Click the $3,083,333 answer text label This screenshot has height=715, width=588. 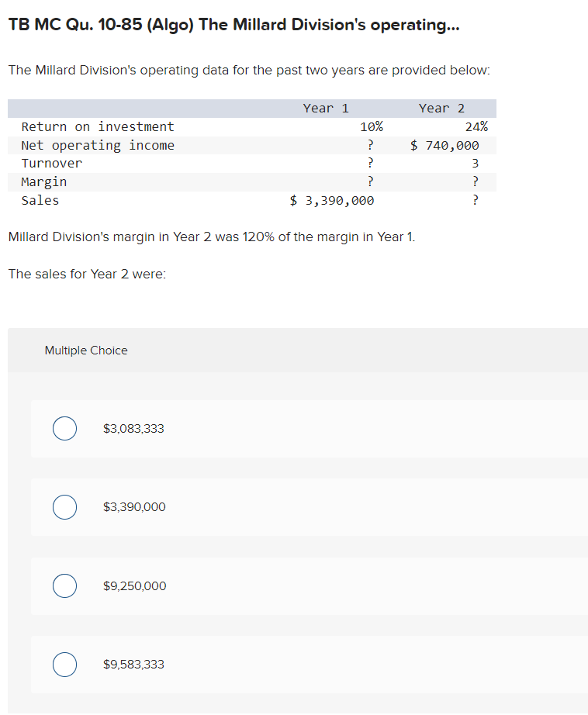pos(133,428)
